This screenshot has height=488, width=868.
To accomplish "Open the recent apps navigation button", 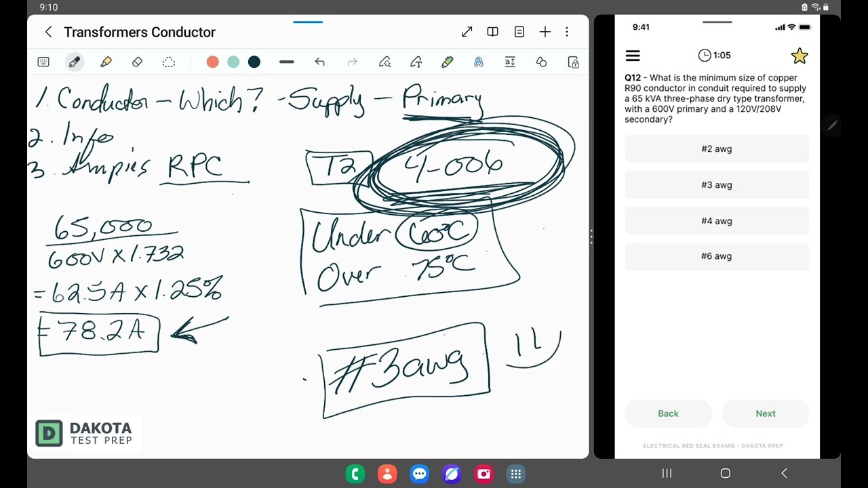I will [x=667, y=473].
